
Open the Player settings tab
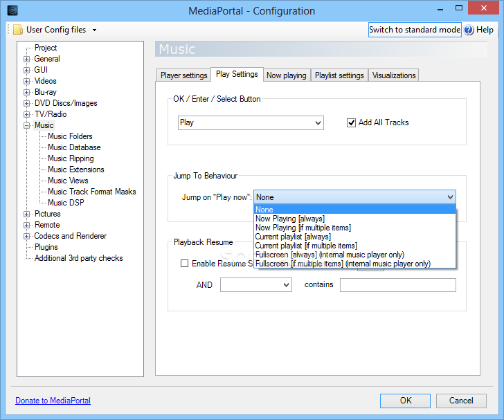point(184,75)
